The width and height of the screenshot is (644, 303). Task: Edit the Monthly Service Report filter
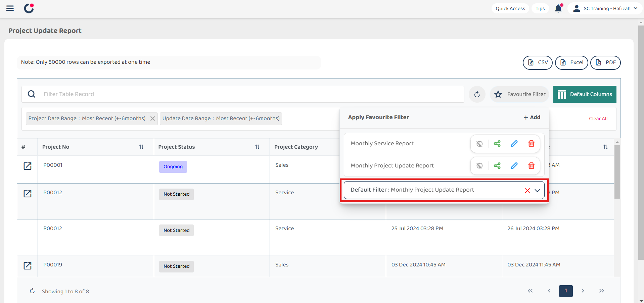(514, 144)
